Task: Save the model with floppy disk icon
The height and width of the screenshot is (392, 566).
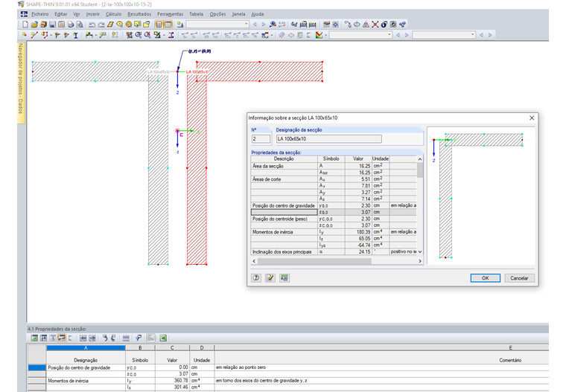Action: point(52,25)
